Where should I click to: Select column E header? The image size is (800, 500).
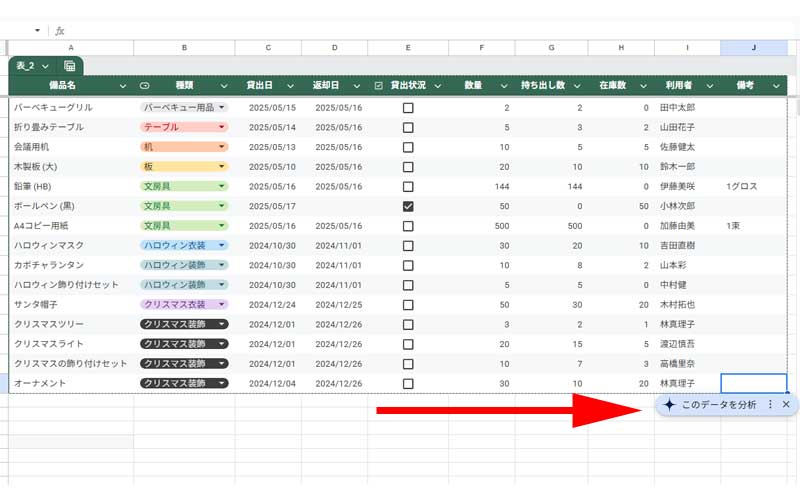408,47
